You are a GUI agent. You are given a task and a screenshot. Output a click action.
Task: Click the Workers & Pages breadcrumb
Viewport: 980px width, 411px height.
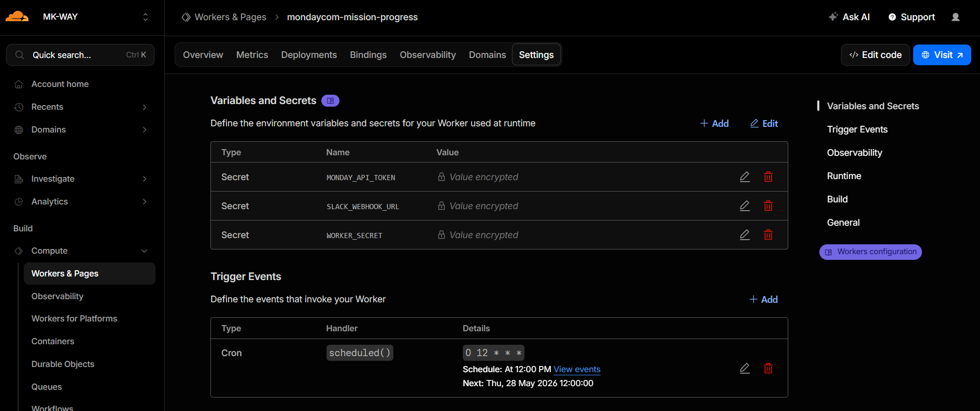[x=231, y=17]
